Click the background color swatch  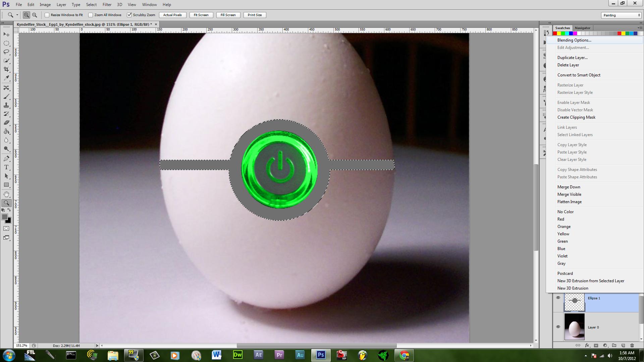[x=9, y=221]
